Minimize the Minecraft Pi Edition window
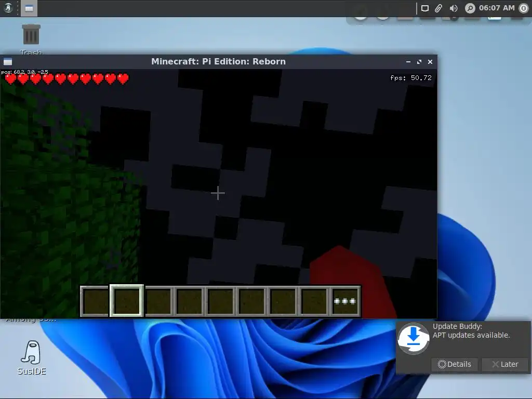 [x=408, y=62]
